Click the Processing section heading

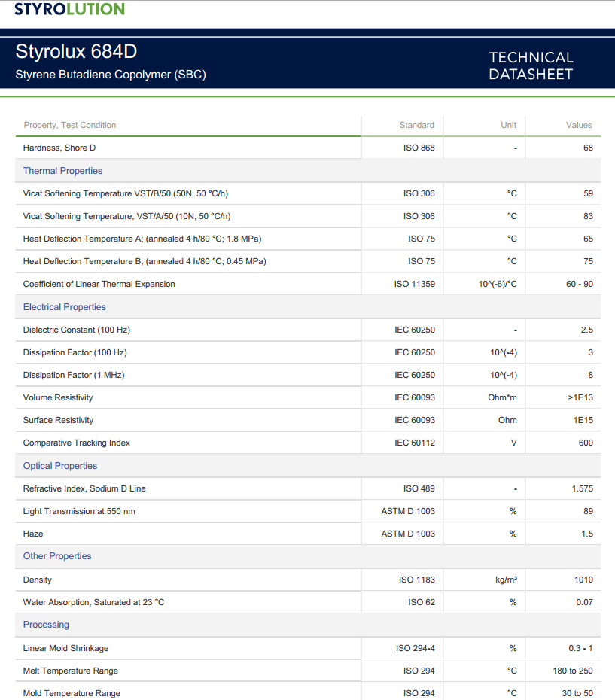click(46, 625)
